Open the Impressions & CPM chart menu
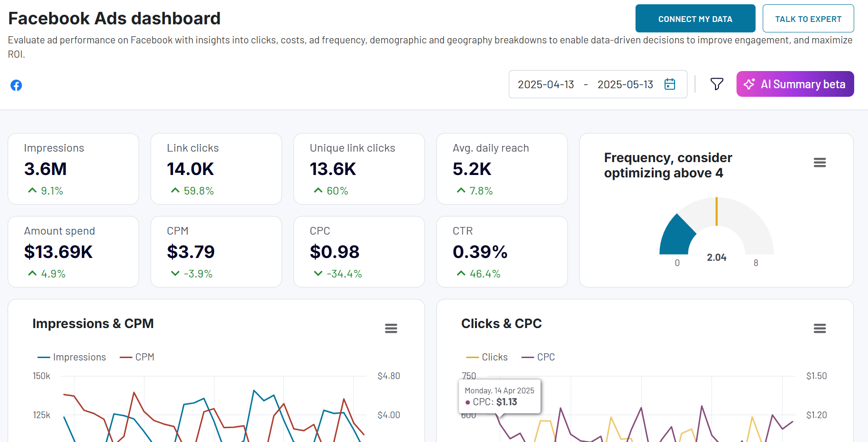Viewport: 868px width, 442px height. [x=391, y=329]
